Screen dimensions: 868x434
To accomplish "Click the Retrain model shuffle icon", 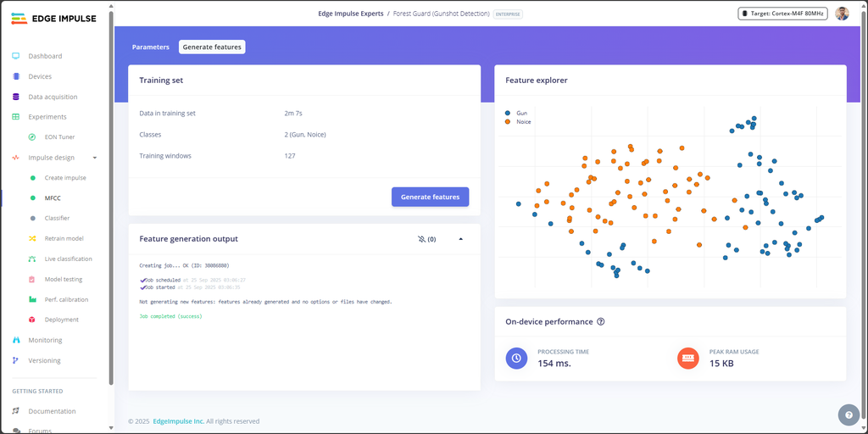I will pyautogui.click(x=32, y=238).
